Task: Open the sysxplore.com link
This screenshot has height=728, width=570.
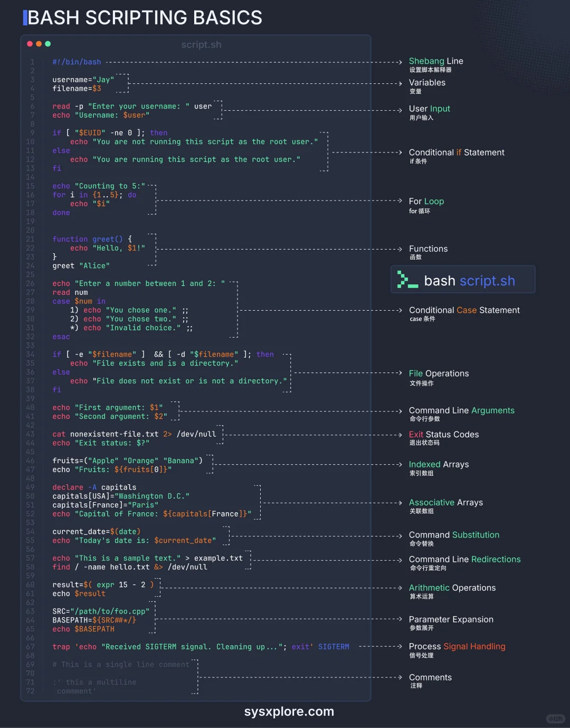Action: [x=289, y=711]
